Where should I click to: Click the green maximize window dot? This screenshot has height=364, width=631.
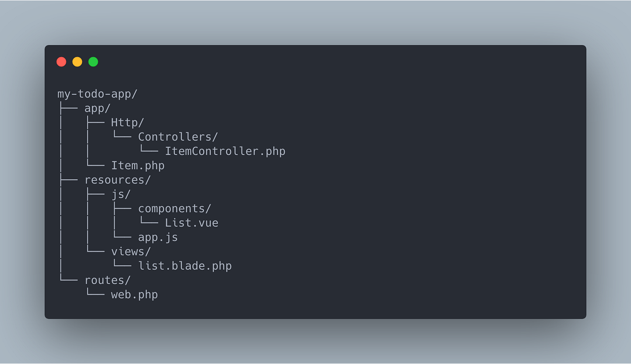pos(93,62)
